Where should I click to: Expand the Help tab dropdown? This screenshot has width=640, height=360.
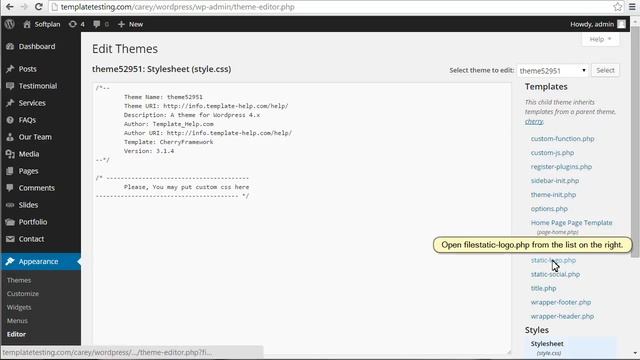[x=600, y=39]
